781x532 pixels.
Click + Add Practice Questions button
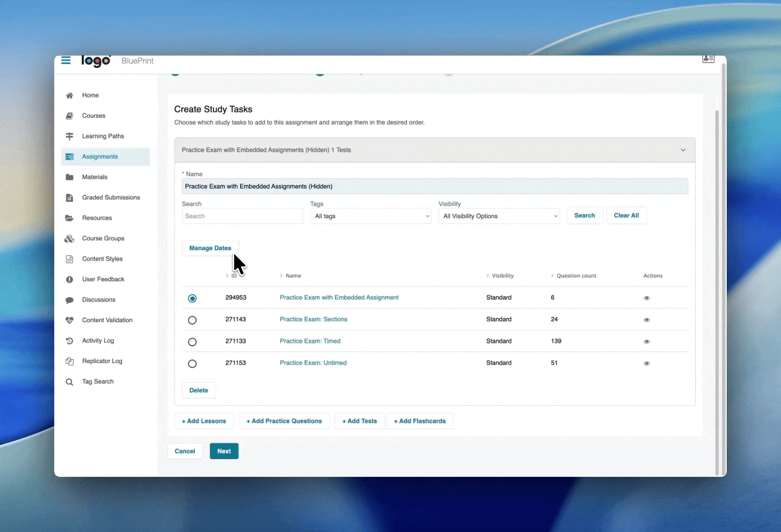pos(284,421)
